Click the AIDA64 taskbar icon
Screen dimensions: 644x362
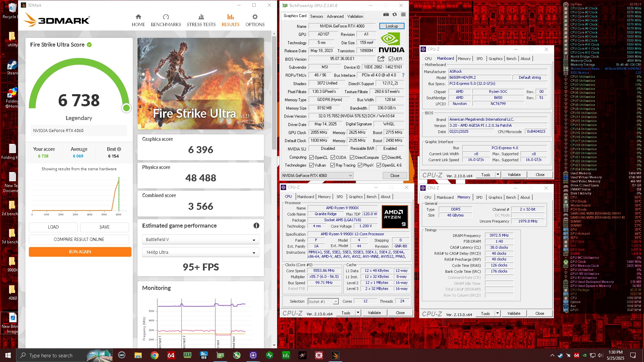171,355
